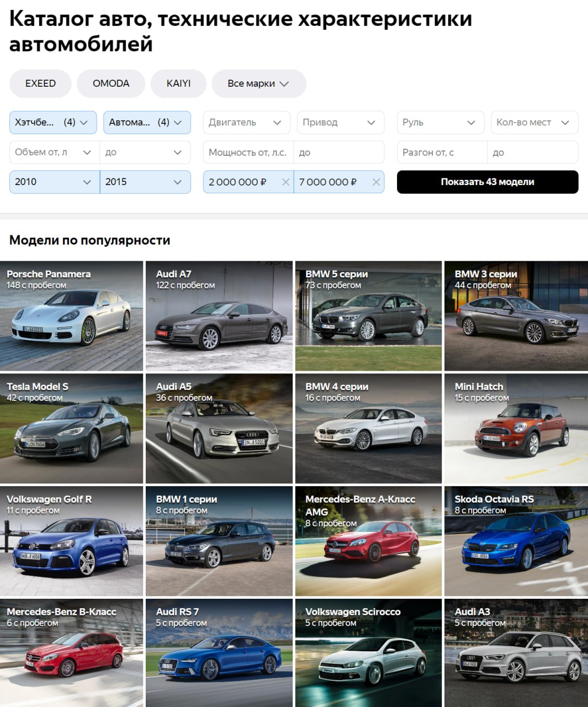This screenshot has height=707, width=588.
Task: Clear the 7 000 000 ₽ maximum price
Action: (376, 182)
